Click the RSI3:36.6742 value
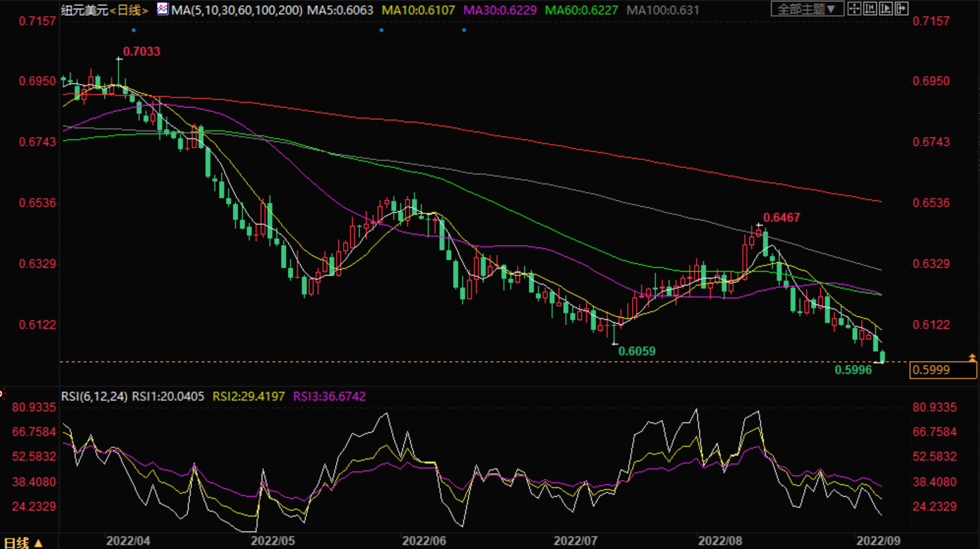The height and width of the screenshot is (549, 980). 329,396
